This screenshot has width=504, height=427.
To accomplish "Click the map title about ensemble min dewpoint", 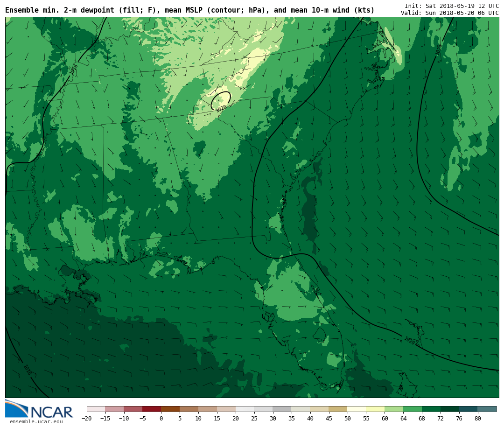I will point(189,10).
